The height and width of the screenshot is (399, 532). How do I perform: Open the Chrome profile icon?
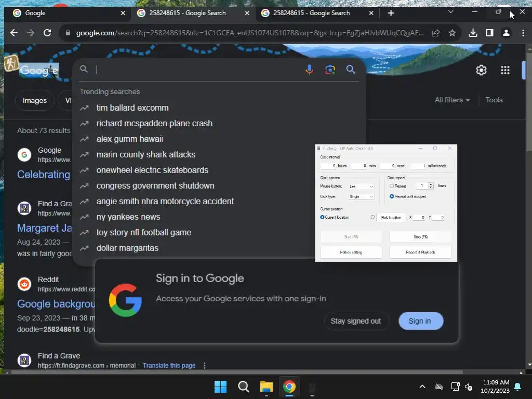pos(506,33)
